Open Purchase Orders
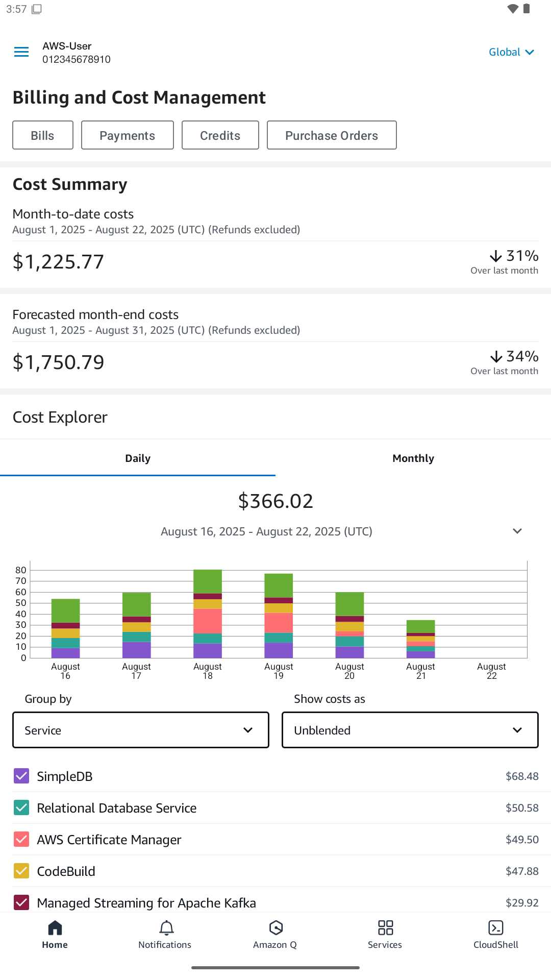551x980 pixels. (x=332, y=135)
